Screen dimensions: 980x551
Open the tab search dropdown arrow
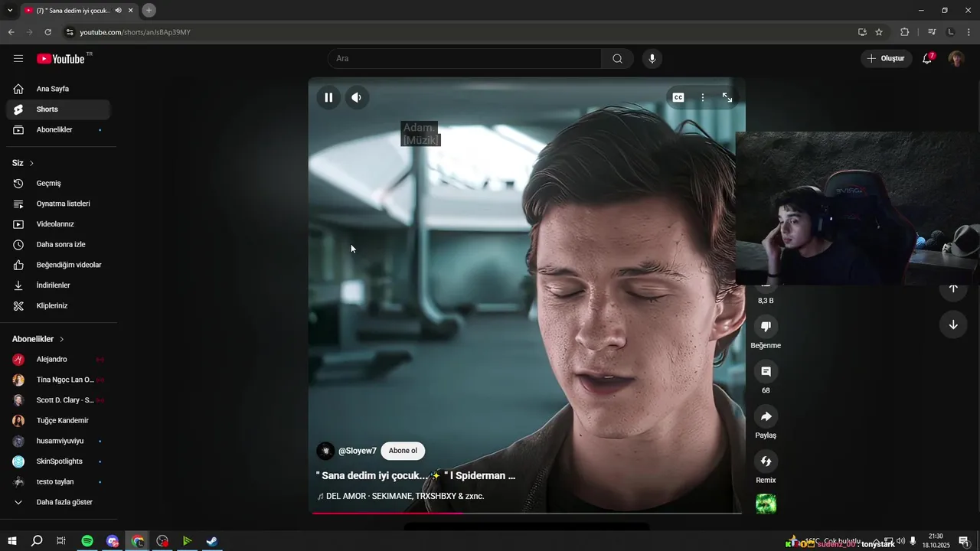pos(10,10)
